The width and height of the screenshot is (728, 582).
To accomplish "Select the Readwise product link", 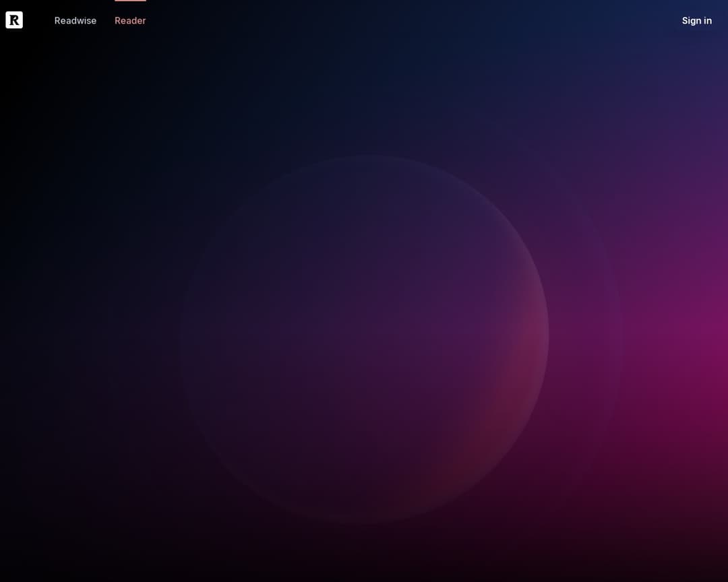I will pyautogui.click(x=75, y=21).
